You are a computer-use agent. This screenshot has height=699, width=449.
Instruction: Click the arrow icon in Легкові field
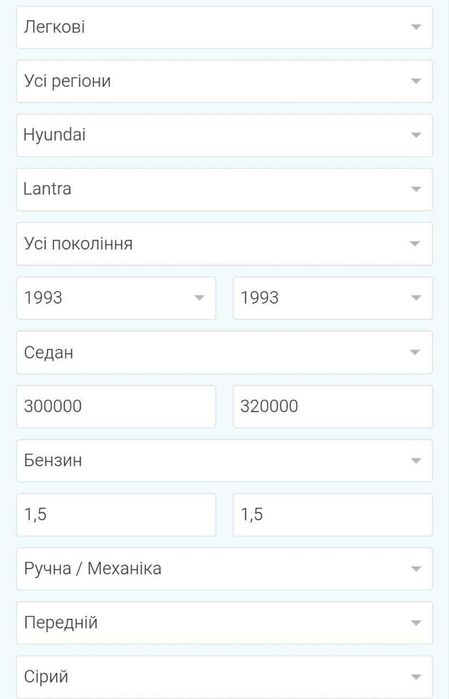click(416, 27)
